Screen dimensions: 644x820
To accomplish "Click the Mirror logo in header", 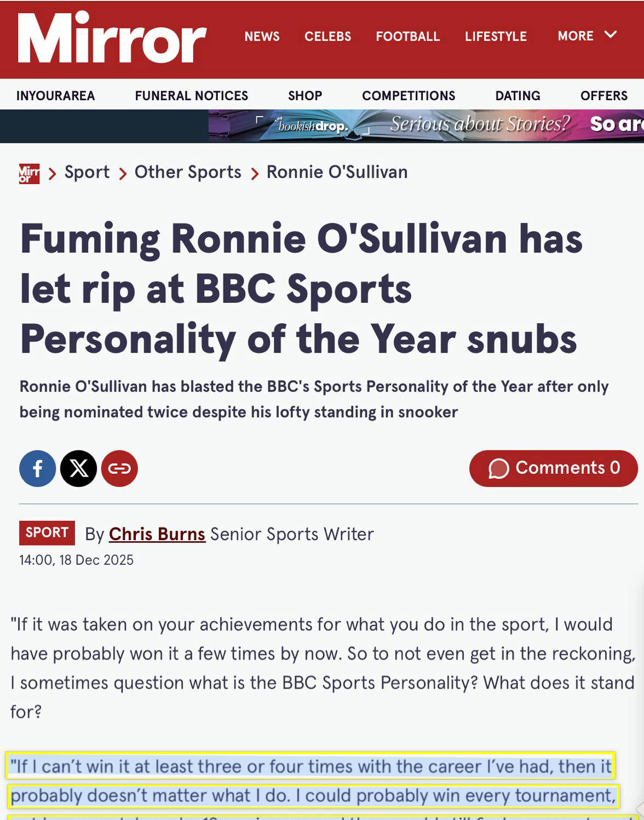I will (112, 38).
